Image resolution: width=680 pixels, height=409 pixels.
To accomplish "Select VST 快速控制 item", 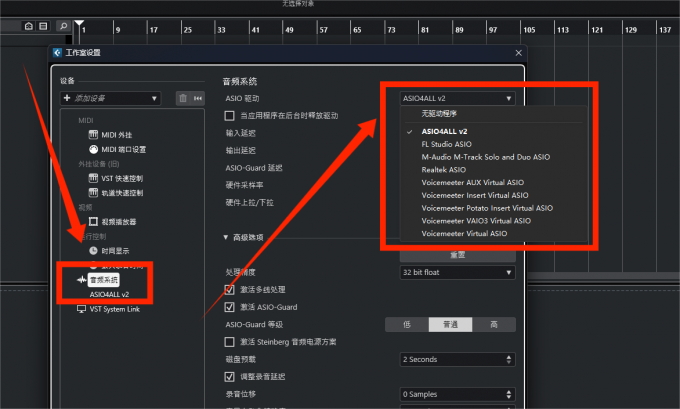I will pyautogui.click(x=122, y=178).
